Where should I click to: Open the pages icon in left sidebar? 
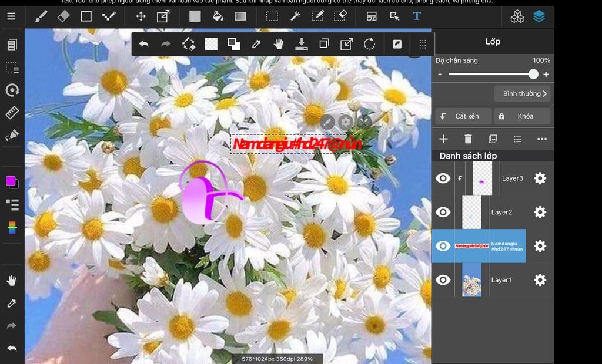click(x=12, y=45)
